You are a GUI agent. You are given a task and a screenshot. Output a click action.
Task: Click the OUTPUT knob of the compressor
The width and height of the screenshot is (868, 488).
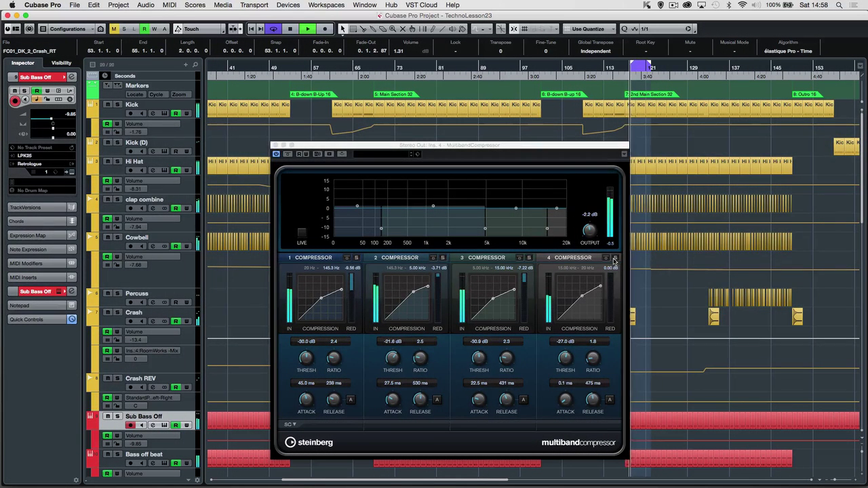pyautogui.click(x=589, y=230)
